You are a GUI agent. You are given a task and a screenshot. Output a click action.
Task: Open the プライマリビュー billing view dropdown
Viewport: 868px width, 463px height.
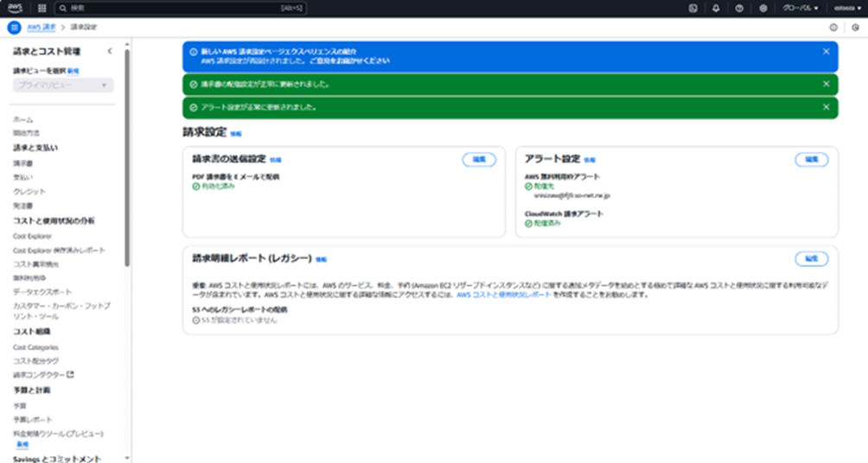pyautogui.click(x=63, y=86)
